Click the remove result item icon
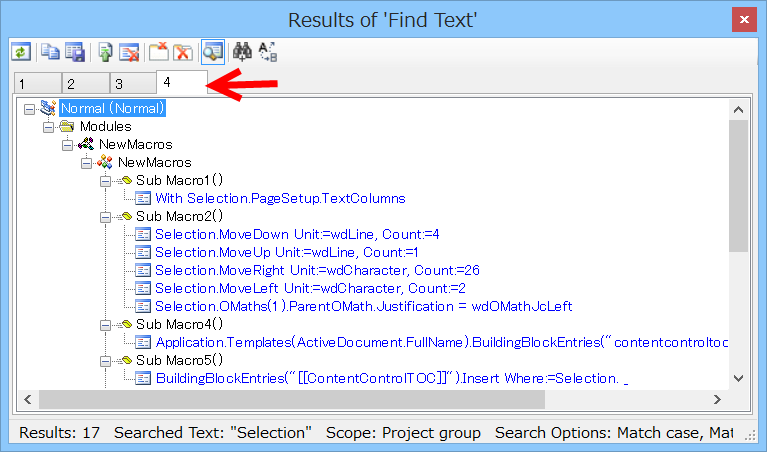 pos(129,52)
